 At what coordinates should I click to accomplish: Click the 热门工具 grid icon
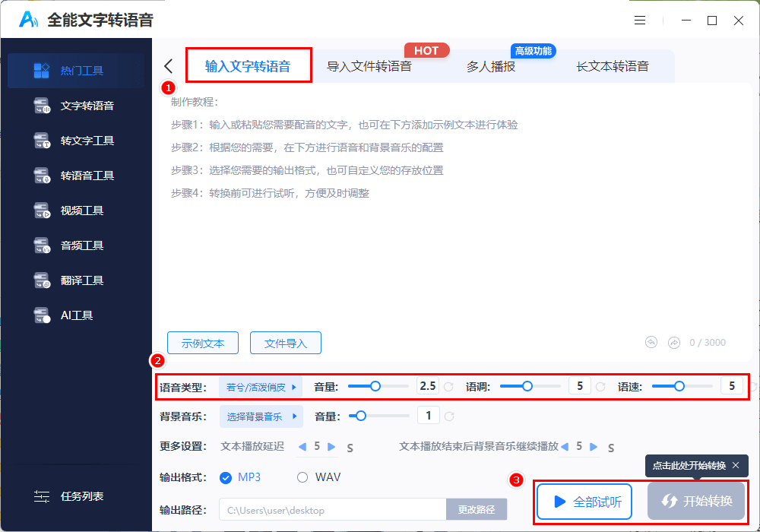(x=41, y=71)
